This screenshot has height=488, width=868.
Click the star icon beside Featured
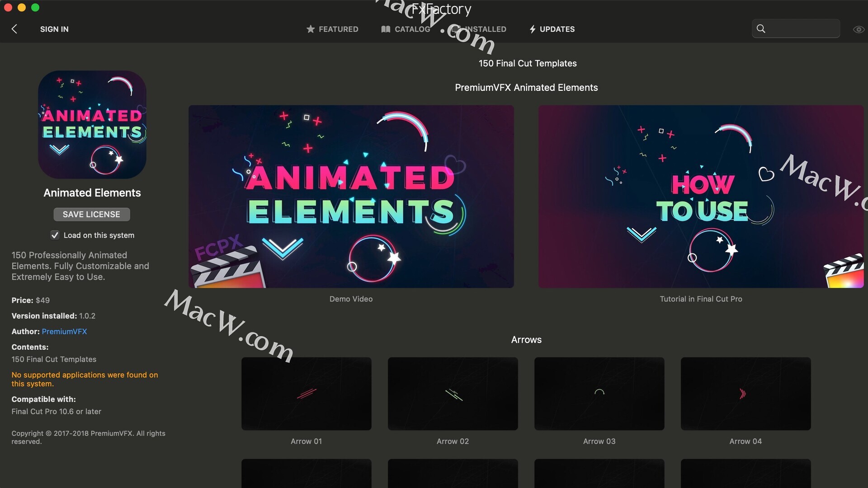click(311, 29)
